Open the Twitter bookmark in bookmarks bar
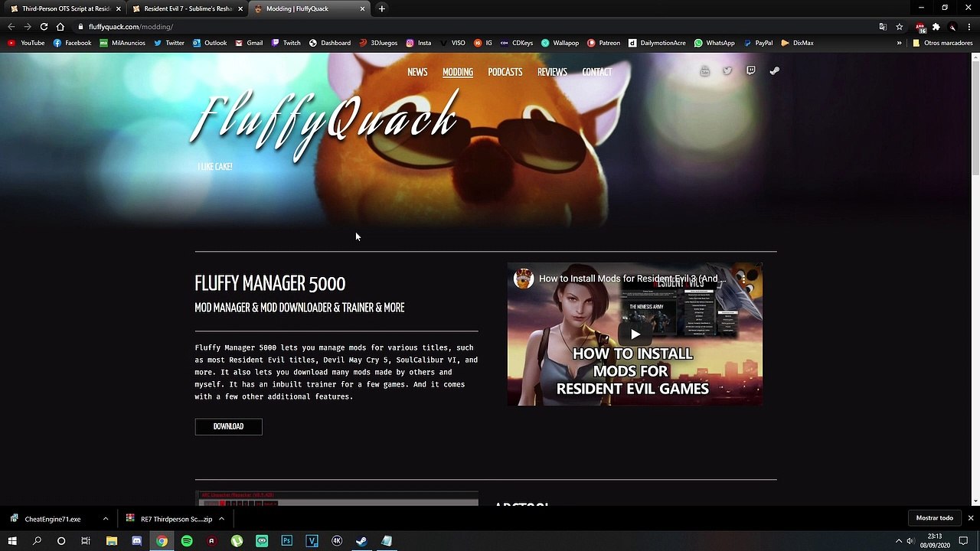This screenshot has width=980, height=551. tap(168, 43)
